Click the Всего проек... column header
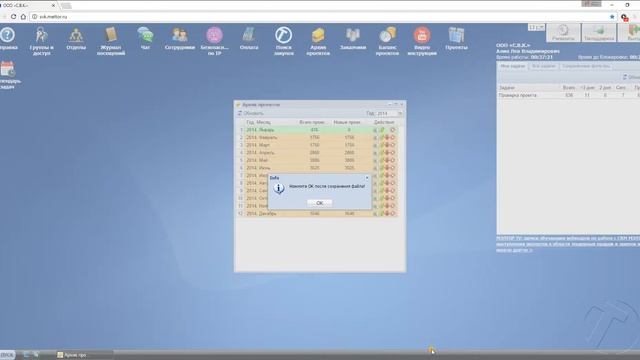Viewport: 640px width, 360px height. click(x=312, y=122)
